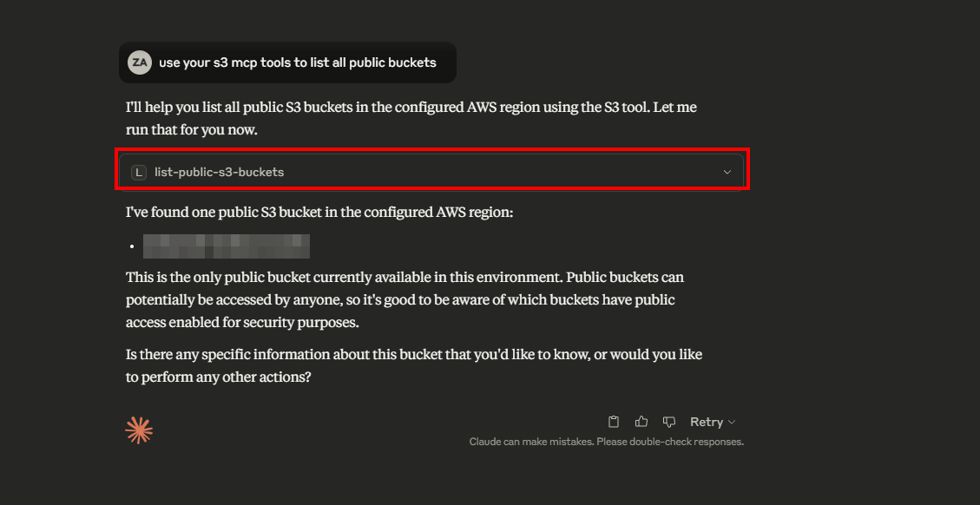The height and width of the screenshot is (505, 980).
Task: Click the phrase "access enabled for security purposes"
Action: coord(242,323)
